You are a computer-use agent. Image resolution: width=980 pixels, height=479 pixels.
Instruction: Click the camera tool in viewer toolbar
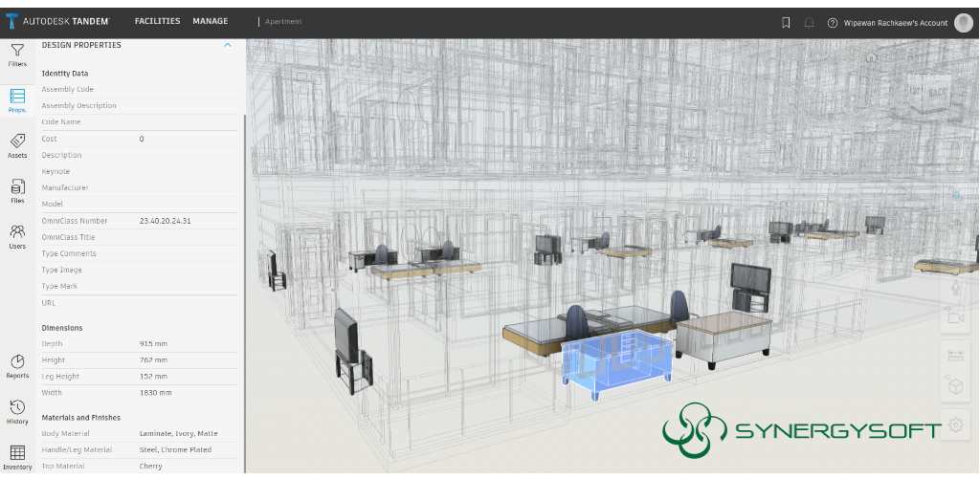point(956,318)
